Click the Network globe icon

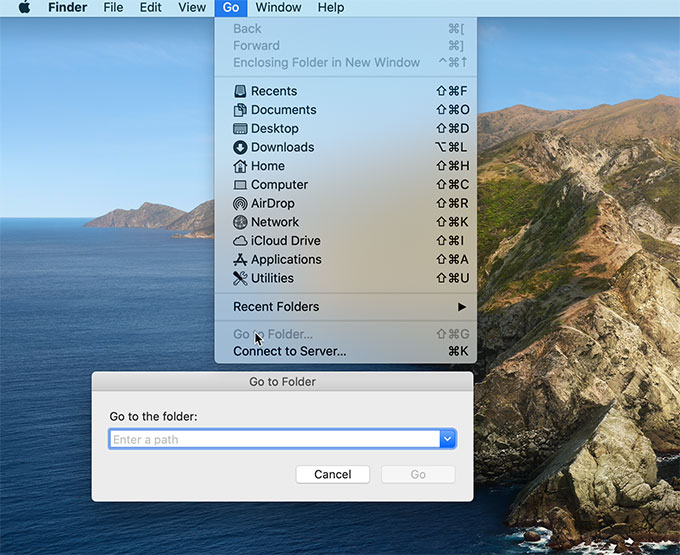[240, 222]
